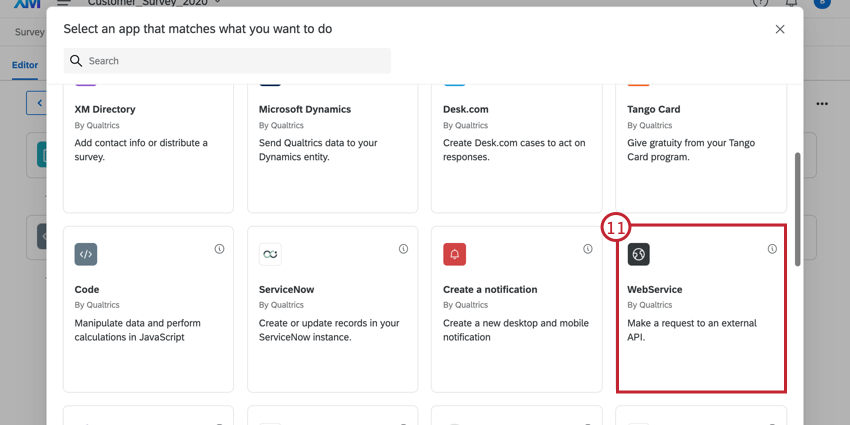Show info for the ServiceNow card

coord(403,249)
